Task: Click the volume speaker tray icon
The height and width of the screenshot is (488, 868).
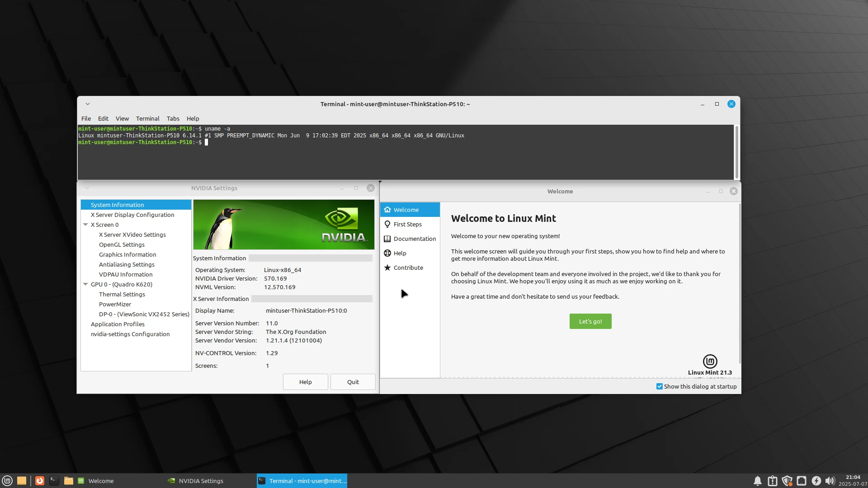Action: pos(830,481)
